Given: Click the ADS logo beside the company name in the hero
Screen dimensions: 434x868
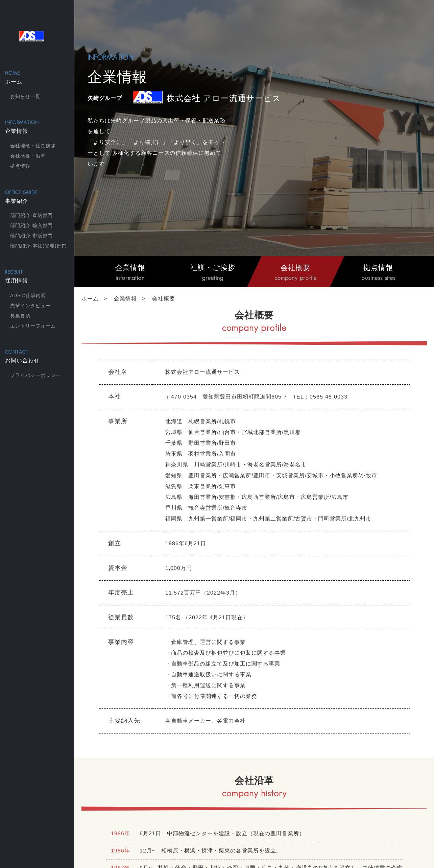Looking at the screenshot, I should 147,97.
